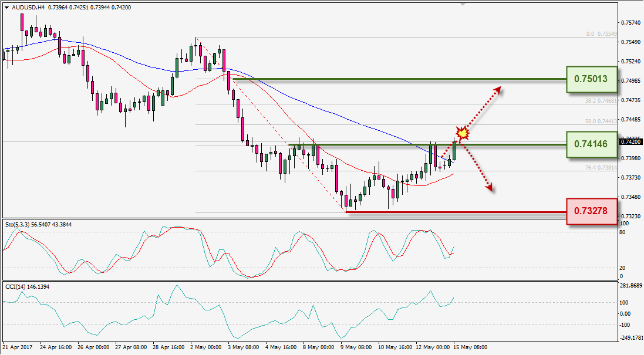This screenshot has height=355, width=644.
Task: Open the AUDUSD,H4 chart dropdown arrow
Action: click(7, 8)
